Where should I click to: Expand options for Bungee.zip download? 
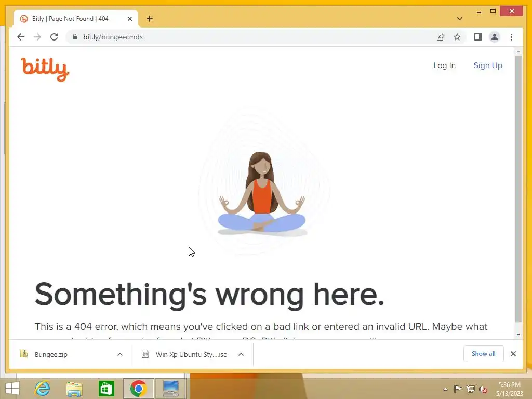coord(120,354)
